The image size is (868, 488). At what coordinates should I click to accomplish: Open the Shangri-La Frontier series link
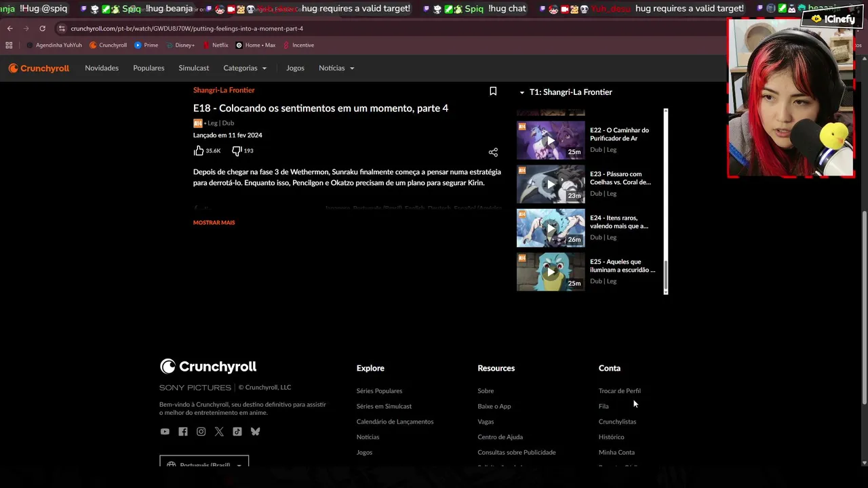click(224, 90)
